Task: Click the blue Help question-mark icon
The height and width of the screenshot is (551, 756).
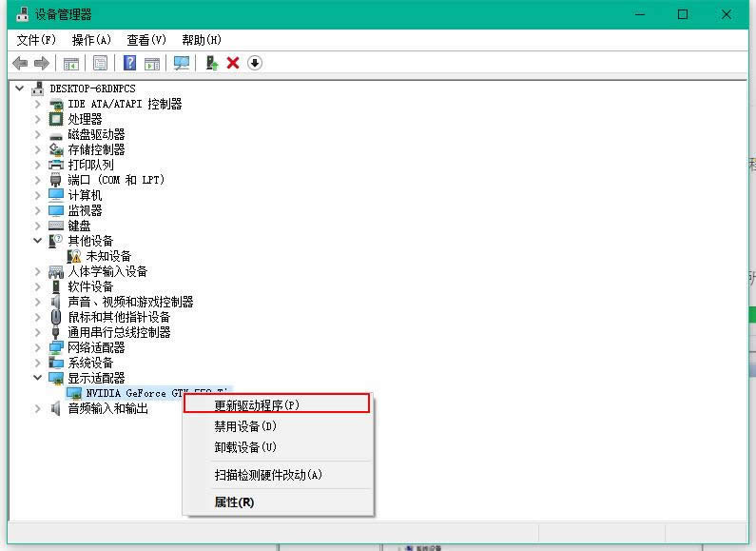Action: click(129, 63)
